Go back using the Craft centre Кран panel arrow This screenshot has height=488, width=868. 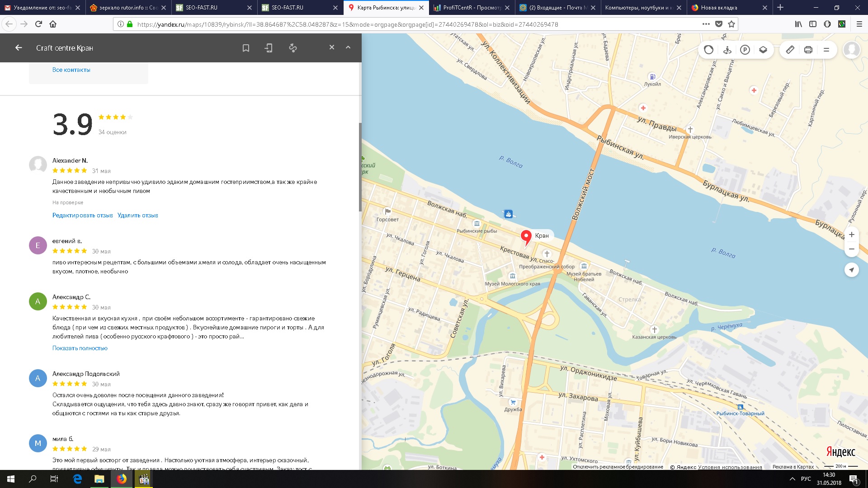click(19, 48)
